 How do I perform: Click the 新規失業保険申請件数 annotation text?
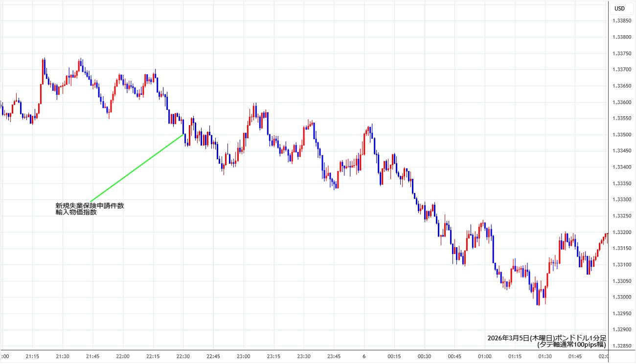pos(90,206)
